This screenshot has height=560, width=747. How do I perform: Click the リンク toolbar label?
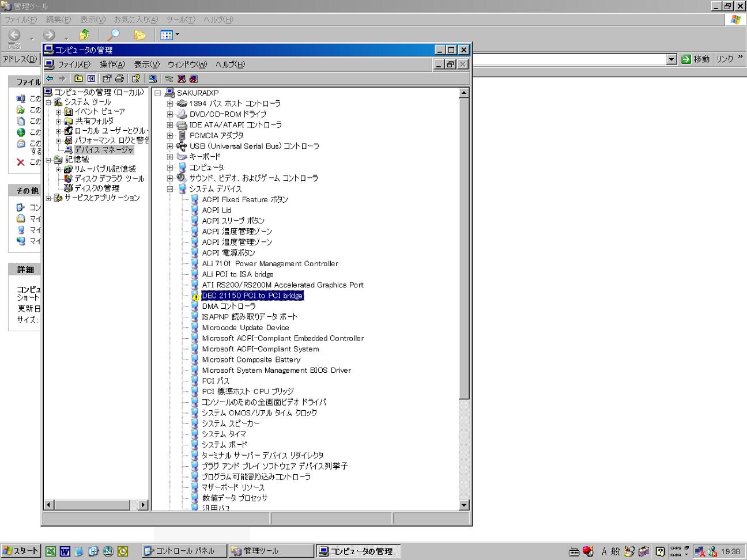pyautogui.click(x=725, y=59)
